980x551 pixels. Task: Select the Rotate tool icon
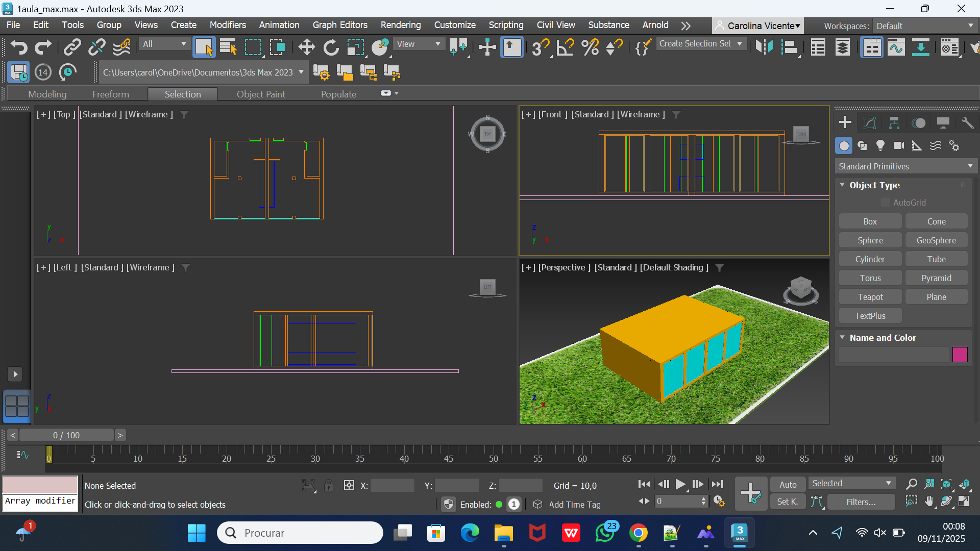point(331,47)
